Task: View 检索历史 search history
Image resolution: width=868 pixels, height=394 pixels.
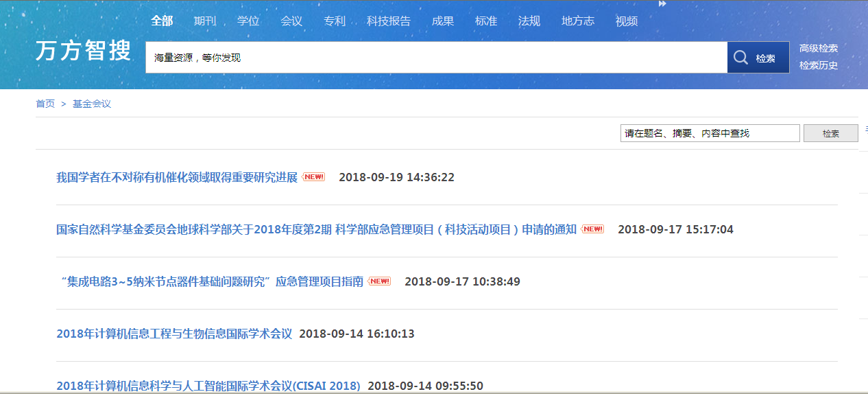Action: click(818, 66)
